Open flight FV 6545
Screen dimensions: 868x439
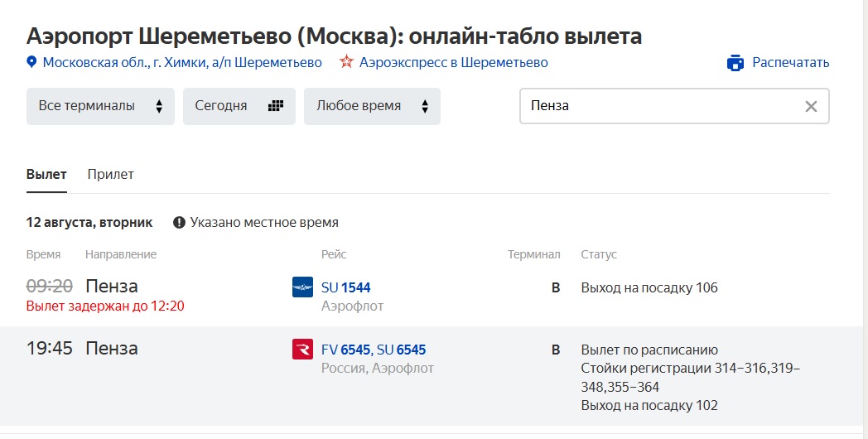click(345, 350)
